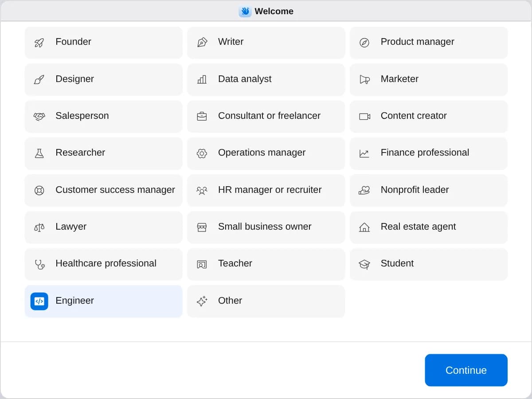Pick the paintbrush icon next to Designer

(39, 80)
